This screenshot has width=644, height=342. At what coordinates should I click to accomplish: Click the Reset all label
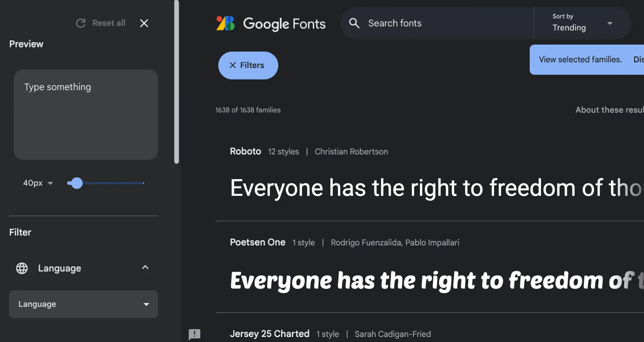click(109, 23)
